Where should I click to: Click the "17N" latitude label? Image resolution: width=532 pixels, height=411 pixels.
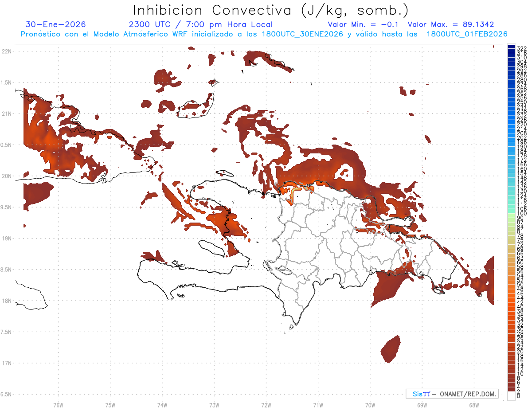(7, 363)
